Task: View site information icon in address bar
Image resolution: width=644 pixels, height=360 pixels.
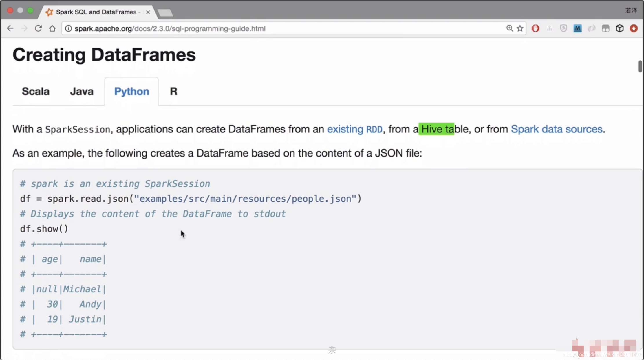Action: coord(68,28)
